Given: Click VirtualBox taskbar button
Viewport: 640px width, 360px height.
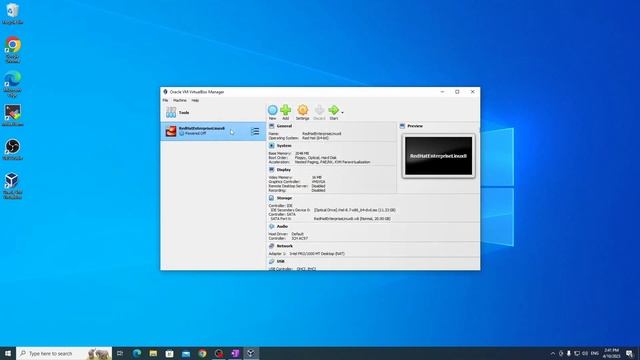Looking at the screenshot, I should (x=251, y=353).
